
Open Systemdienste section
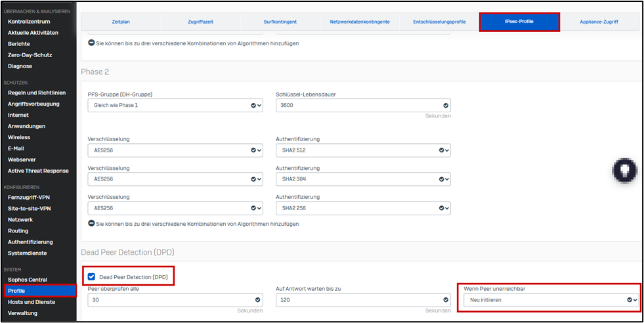coord(27,253)
